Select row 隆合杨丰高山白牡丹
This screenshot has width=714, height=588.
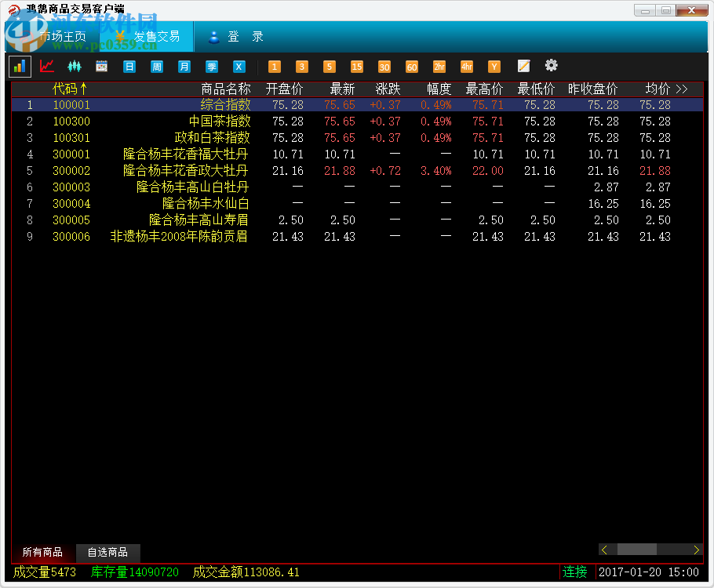pos(357,187)
